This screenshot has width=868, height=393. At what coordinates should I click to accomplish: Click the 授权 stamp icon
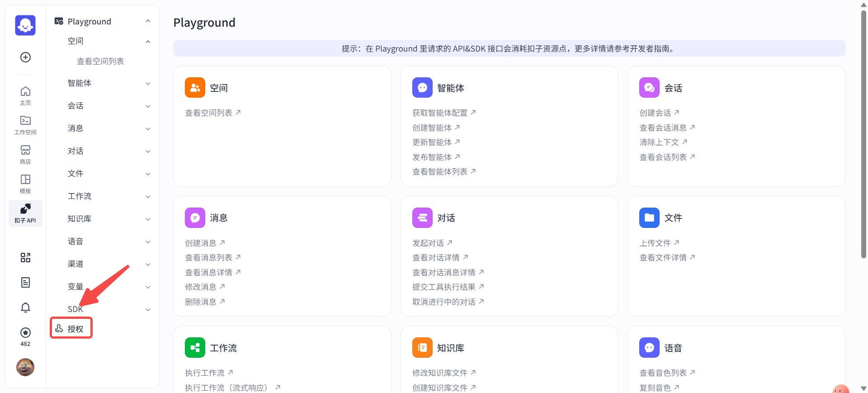59,329
